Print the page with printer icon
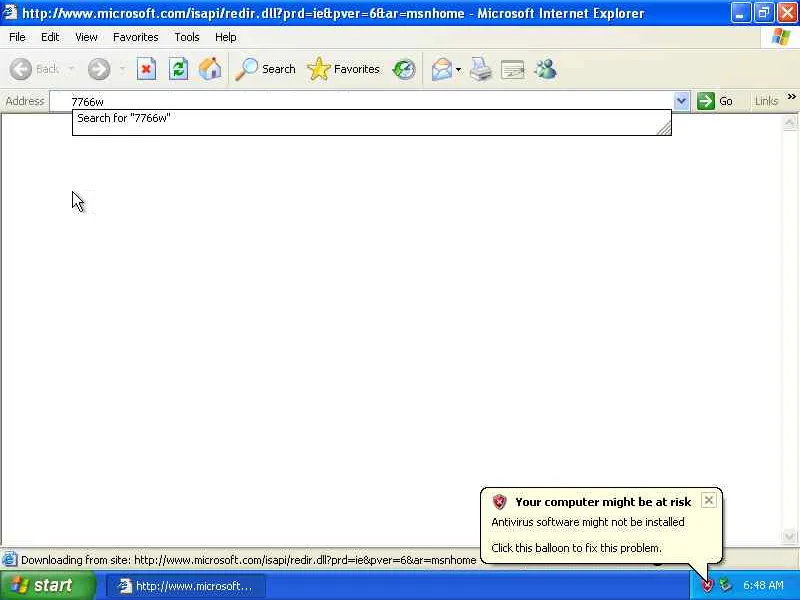The height and width of the screenshot is (600, 800). [480, 69]
